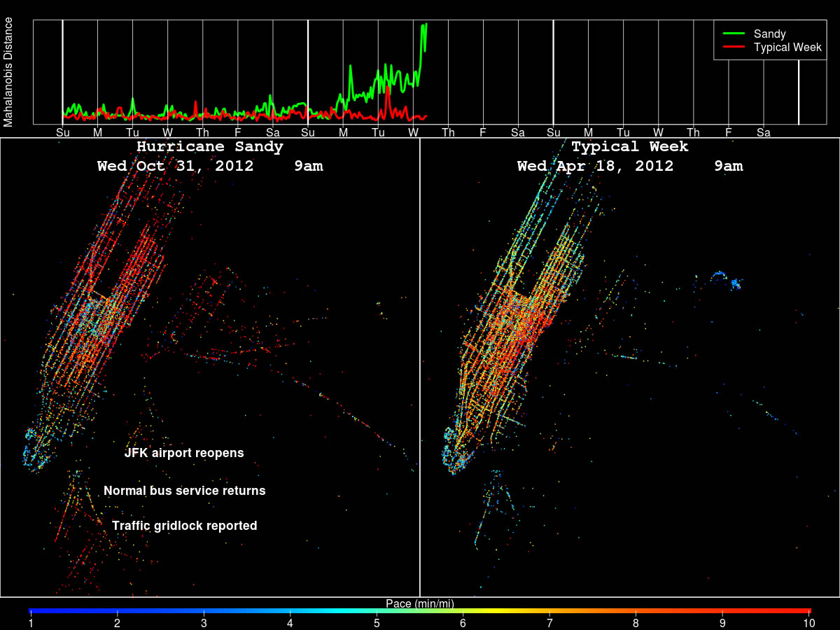Select the "Typical Week" legend text label
This screenshot has width=840, height=630.
coord(787,48)
